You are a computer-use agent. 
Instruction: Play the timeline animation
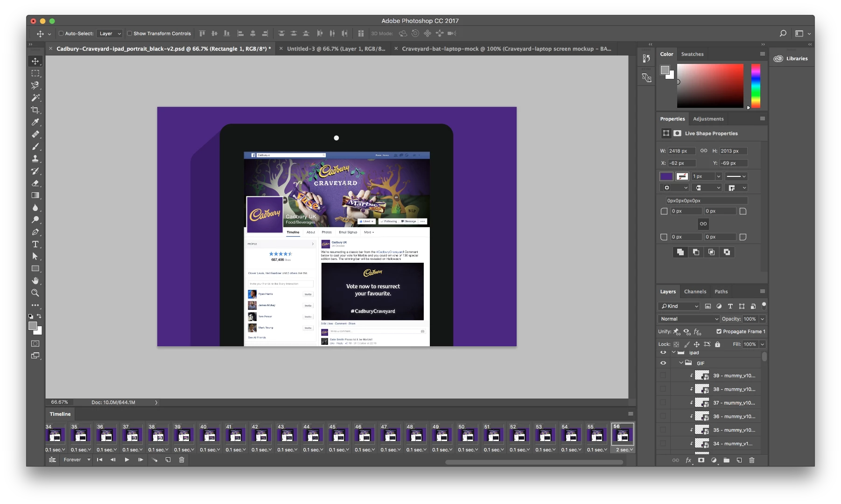tap(126, 460)
